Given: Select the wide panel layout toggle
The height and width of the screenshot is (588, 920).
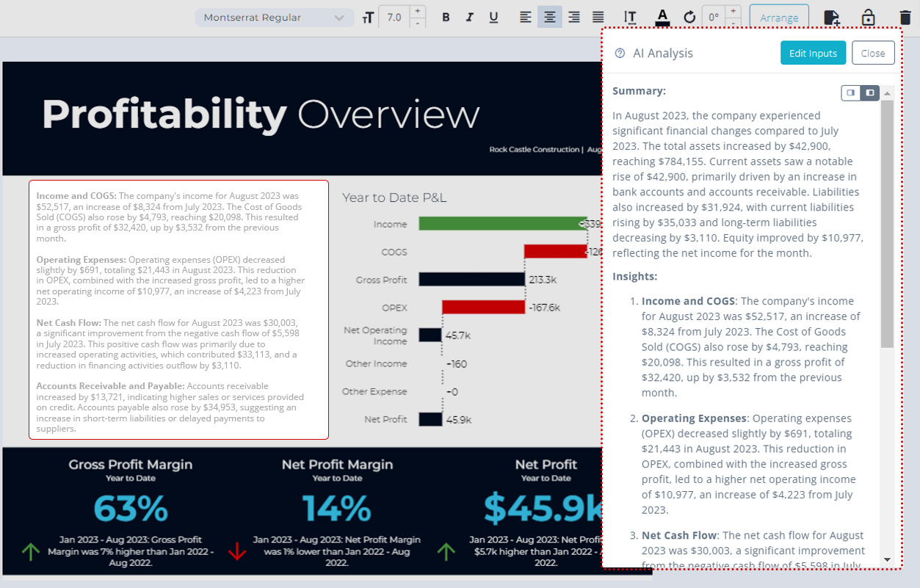Looking at the screenshot, I should click(870, 92).
